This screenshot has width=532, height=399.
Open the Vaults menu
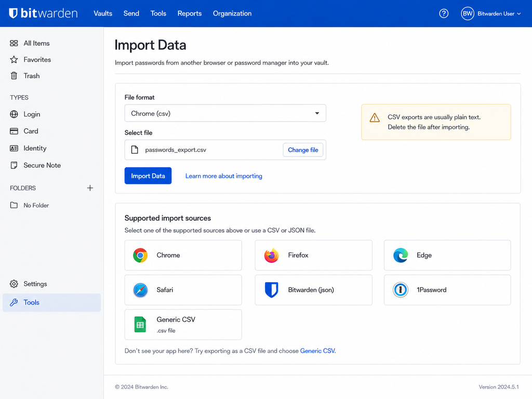click(x=103, y=14)
